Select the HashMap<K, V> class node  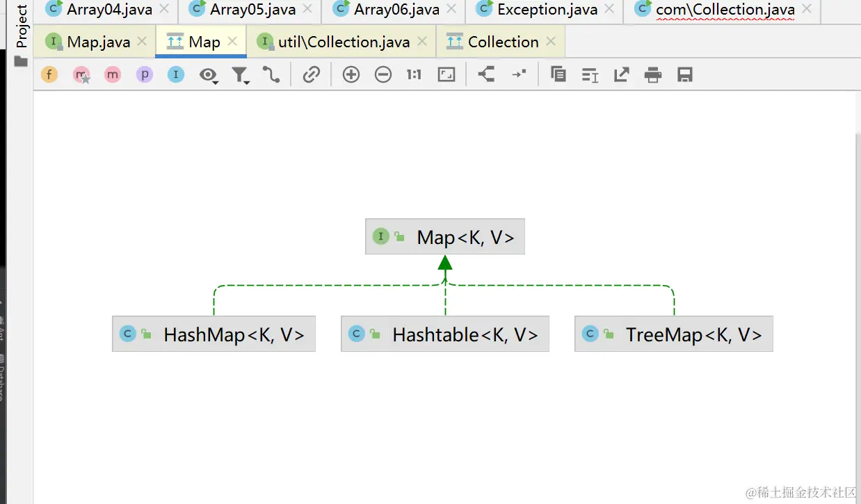214,334
